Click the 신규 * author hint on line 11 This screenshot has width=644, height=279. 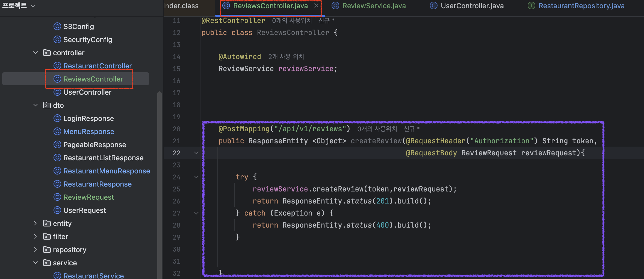326,21
